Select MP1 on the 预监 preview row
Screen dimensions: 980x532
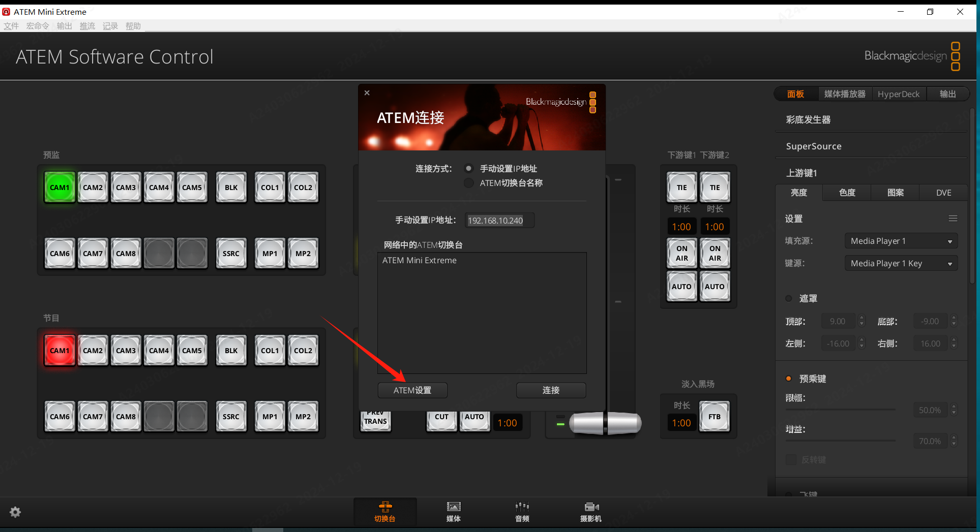tap(270, 254)
